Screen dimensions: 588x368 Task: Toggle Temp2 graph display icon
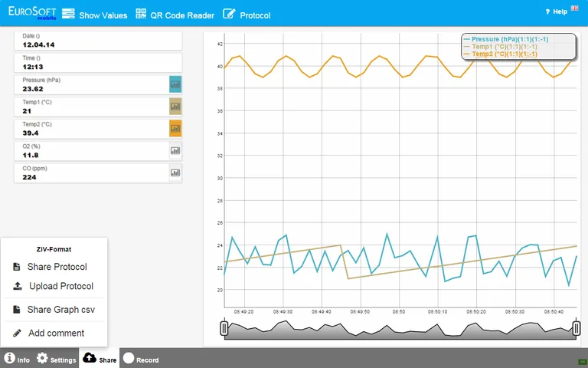175,129
